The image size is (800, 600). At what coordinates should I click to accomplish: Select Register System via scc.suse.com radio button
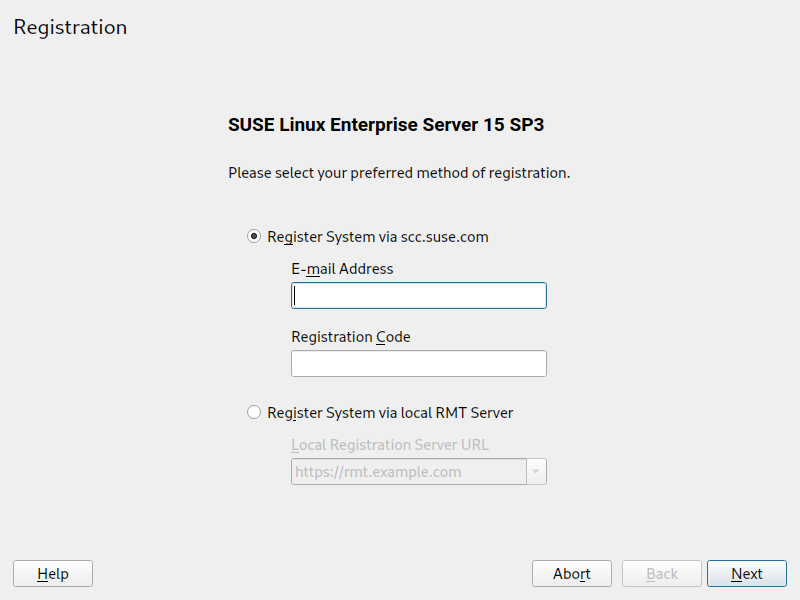click(x=254, y=237)
